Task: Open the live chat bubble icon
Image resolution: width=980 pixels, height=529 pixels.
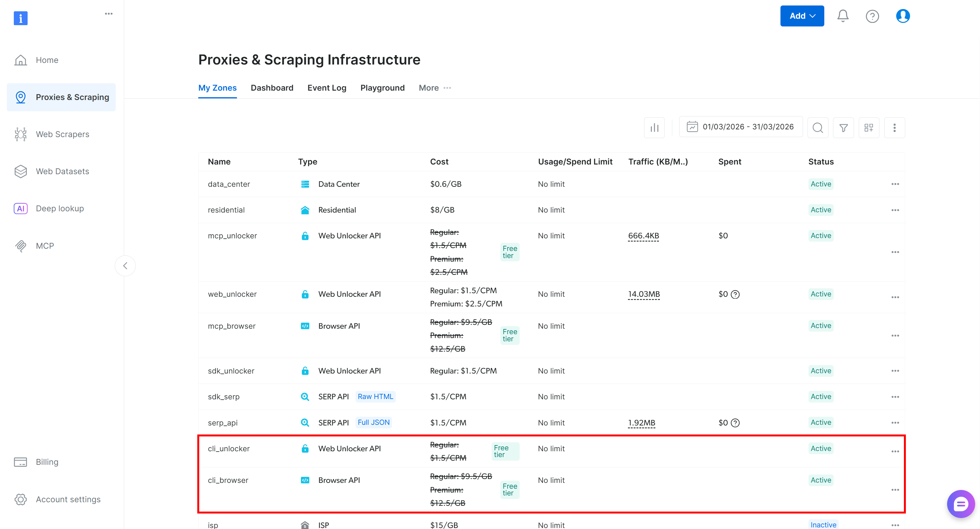Action: coord(960,504)
